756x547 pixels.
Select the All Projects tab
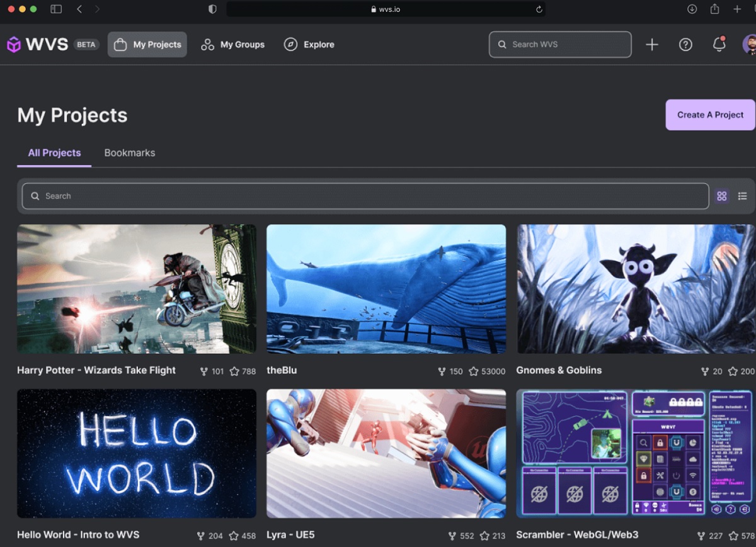coord(54,153)
